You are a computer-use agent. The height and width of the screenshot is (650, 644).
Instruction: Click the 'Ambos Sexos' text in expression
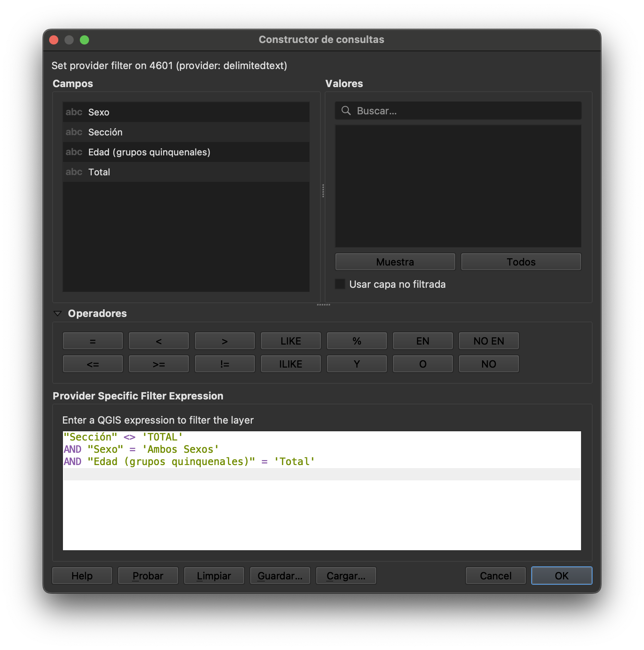click(x=180, y=449)
